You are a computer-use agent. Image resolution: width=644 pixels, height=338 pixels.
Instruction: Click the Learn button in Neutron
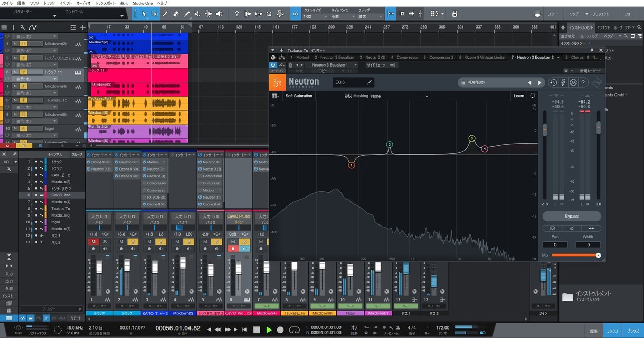(519, 96)
